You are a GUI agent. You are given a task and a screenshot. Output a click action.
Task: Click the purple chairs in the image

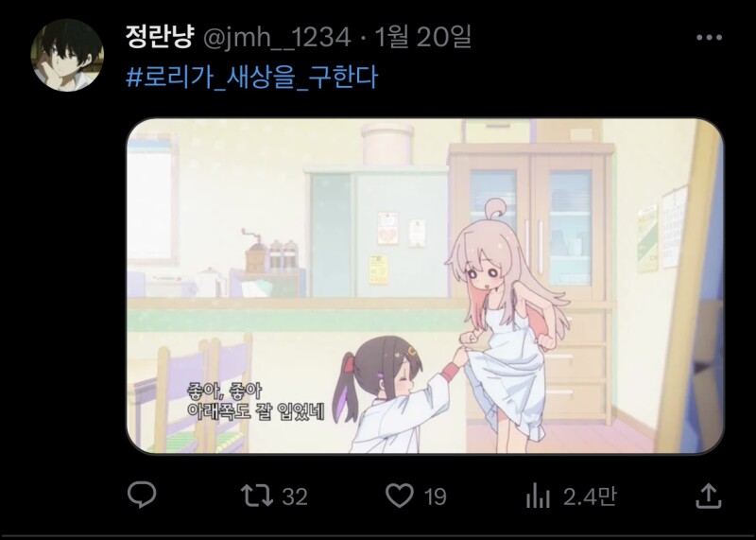[x=193, y=393]
